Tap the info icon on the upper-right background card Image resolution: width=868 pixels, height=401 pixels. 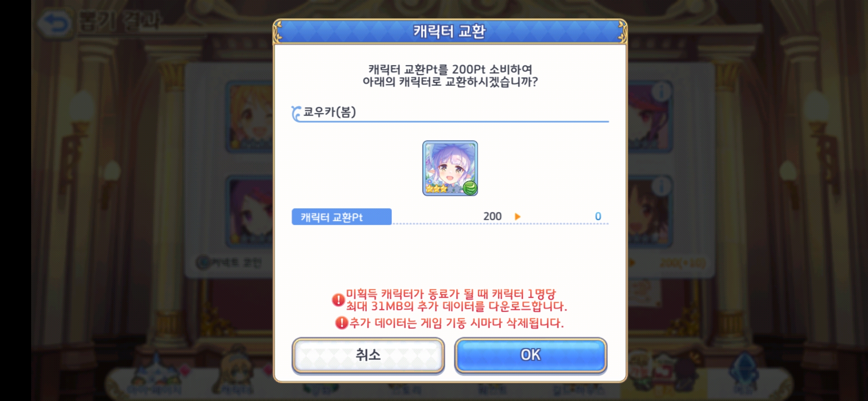661,92
